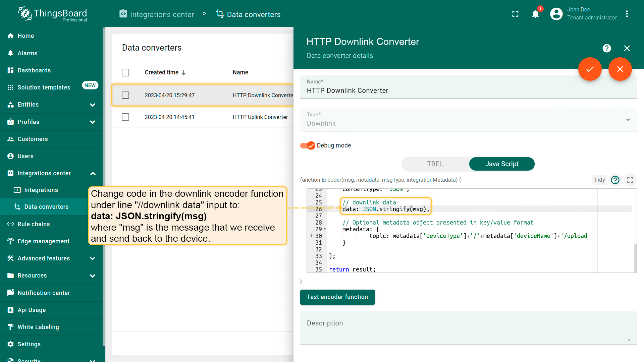
Task: Click the Tidy code button
Action: [x=599, y=180]
